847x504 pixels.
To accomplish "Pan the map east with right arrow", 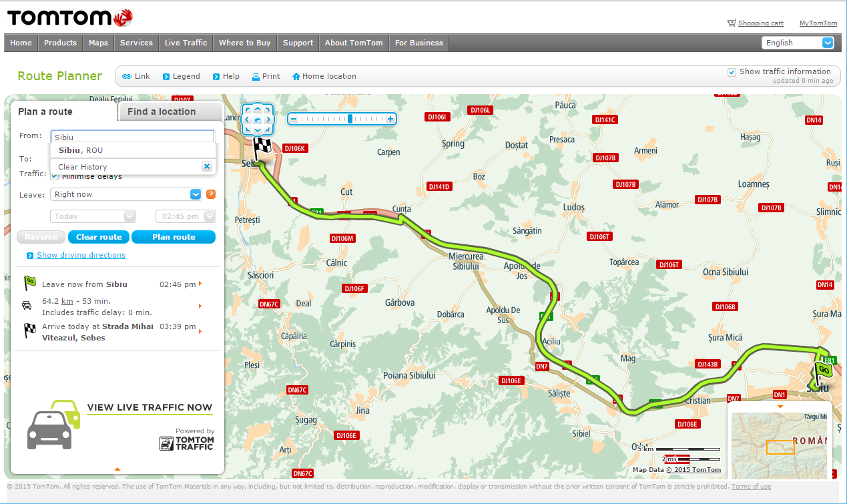I will (x=268, y=120).
